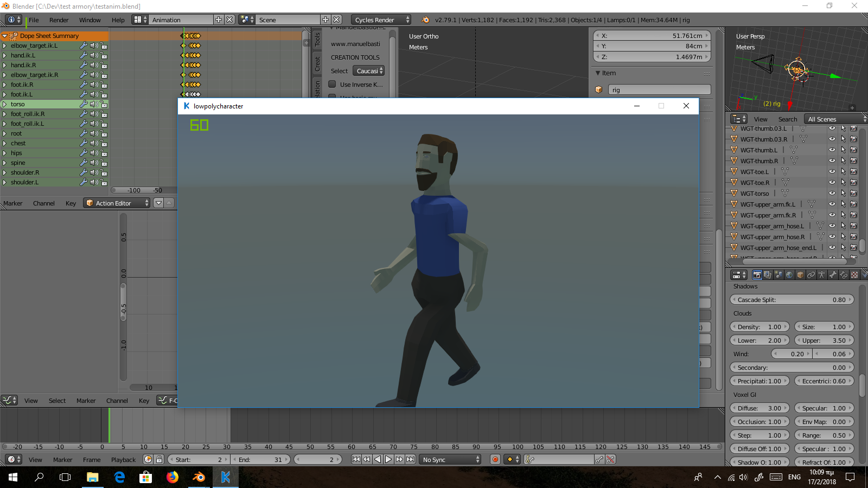
Task: Open the Texture properties checker icon
Action: 854,275
